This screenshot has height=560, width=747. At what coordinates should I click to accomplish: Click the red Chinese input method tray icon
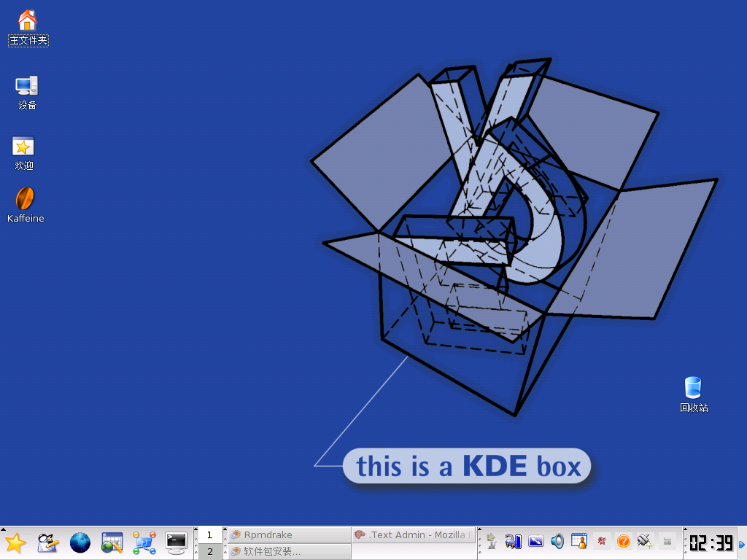[x=602, y=541]
